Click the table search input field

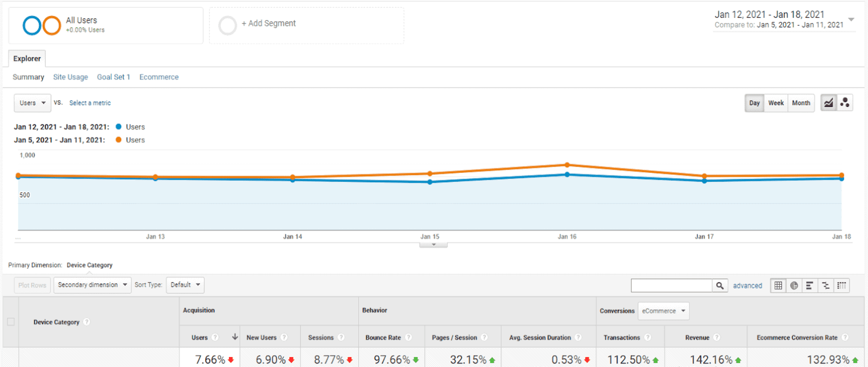pyautogui.click(x=671, y=285)
